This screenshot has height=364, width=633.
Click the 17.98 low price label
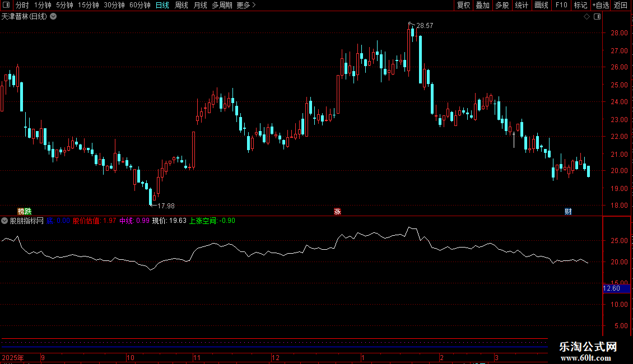166,206
